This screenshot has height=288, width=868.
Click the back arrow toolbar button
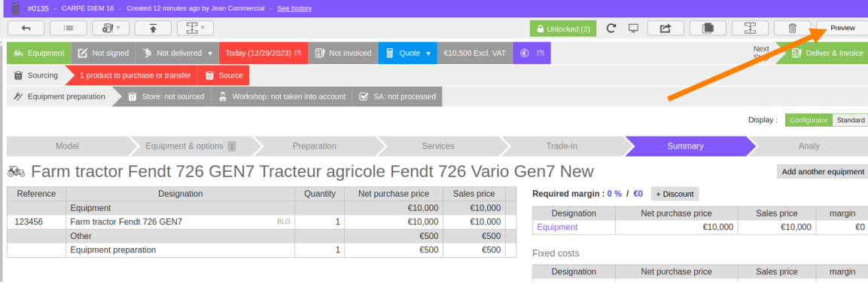pos(26,28)
